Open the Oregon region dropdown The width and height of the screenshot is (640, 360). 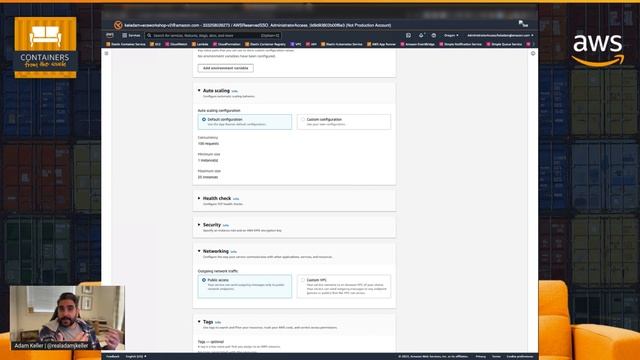451,36
